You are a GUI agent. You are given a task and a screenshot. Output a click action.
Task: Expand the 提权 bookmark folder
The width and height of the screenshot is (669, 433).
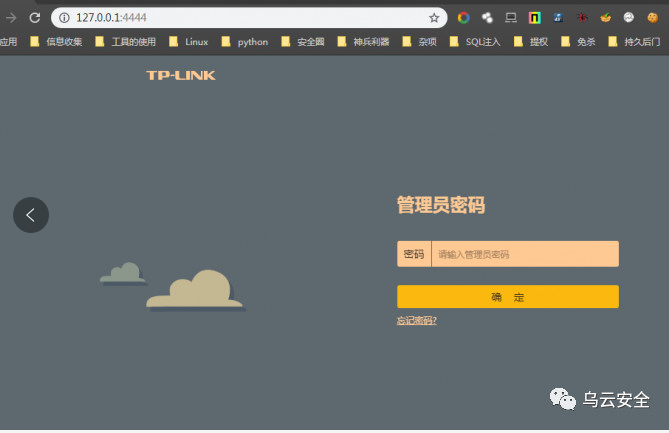pos(531,42)
